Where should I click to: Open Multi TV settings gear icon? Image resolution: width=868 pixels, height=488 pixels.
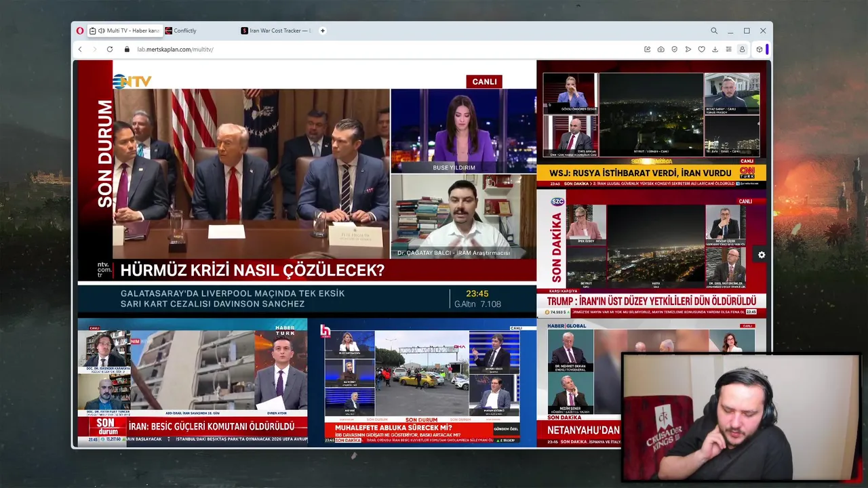[762, 255]
